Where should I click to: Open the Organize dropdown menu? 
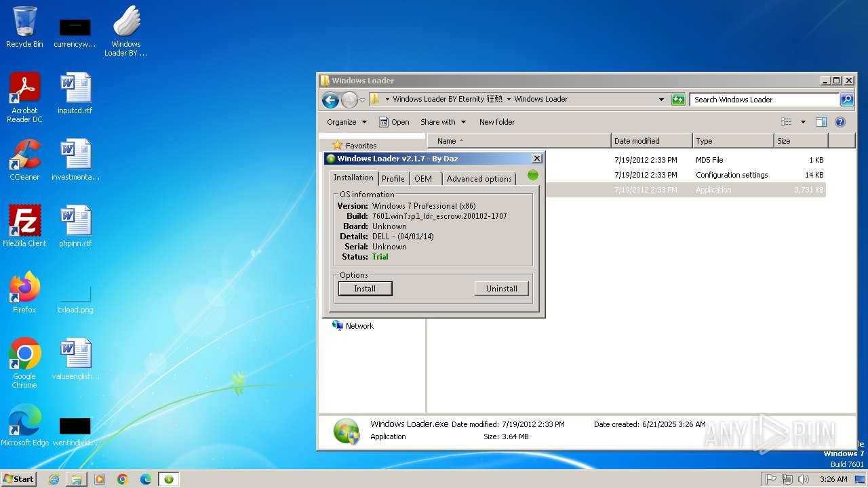click(347, 122)
